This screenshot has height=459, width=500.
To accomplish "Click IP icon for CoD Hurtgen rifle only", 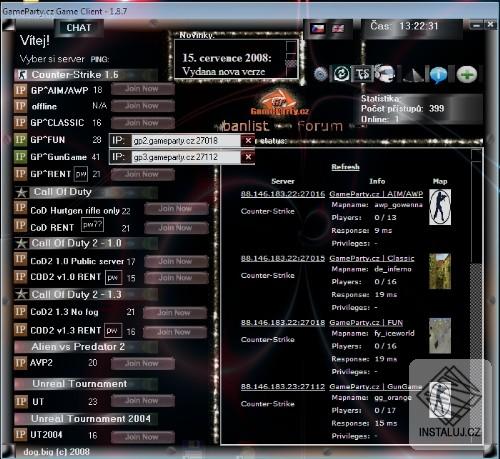I will (20, 208).
